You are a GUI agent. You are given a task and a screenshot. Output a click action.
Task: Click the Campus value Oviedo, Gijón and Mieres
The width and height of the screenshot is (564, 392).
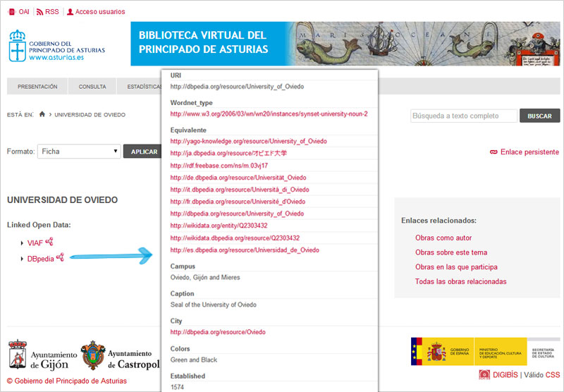tap(205, 277)
